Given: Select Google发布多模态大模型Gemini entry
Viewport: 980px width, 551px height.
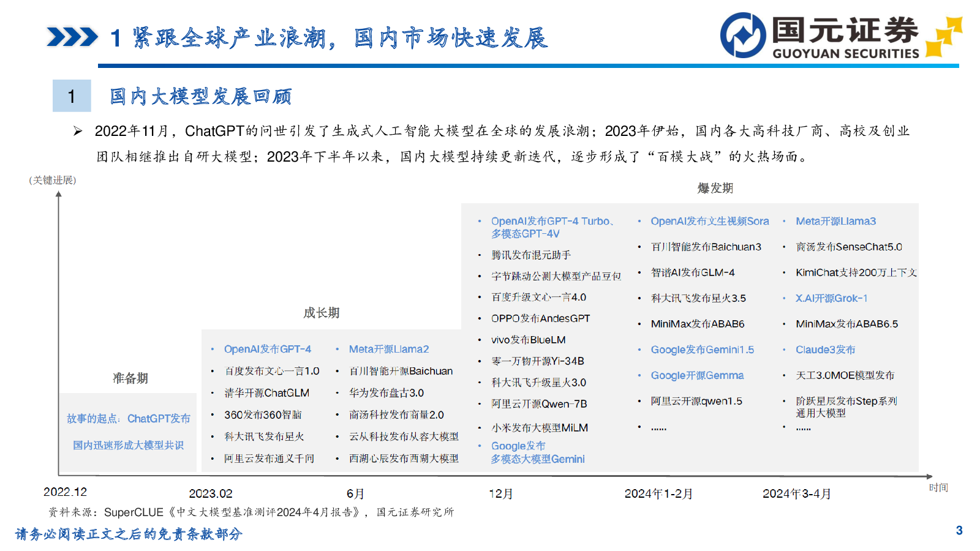Looking at the screenshot, I should [x=538, y=452].
